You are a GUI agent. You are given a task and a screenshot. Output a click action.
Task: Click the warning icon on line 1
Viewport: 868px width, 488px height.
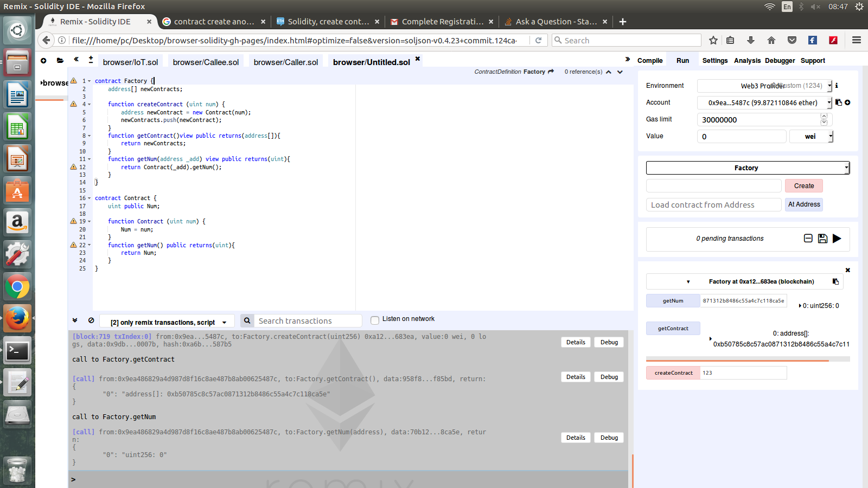coord(73,81)
